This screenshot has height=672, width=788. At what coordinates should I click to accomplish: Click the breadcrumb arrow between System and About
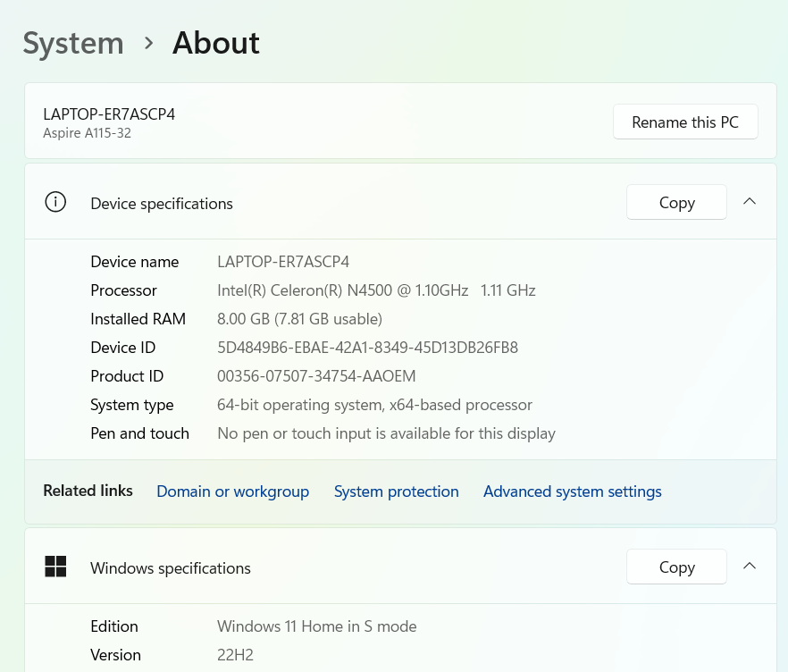(148, 43)
